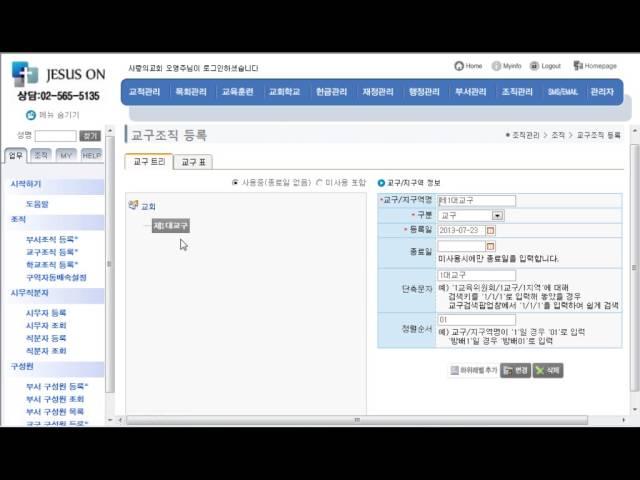Click the 변경 button

516,370
